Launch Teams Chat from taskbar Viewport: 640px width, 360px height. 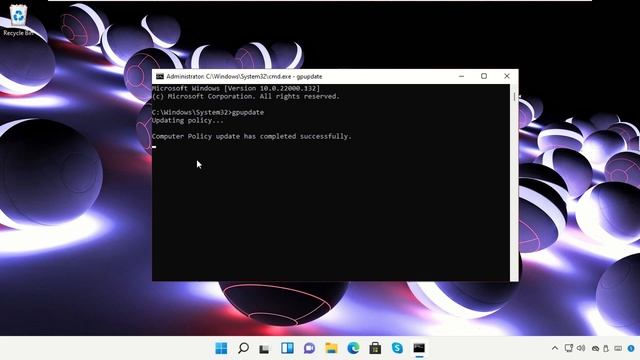click(309, 348)
